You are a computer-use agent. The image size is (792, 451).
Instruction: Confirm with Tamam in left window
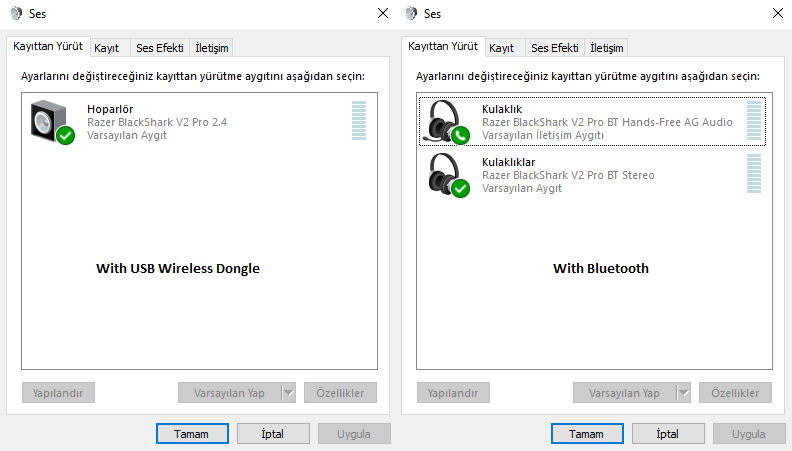pyautogui.click(x=192, y=434)
